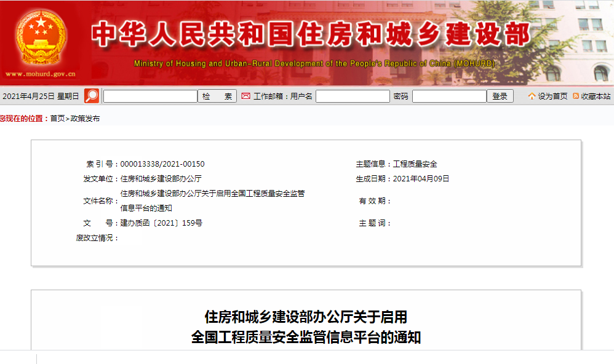Go to 首页 in the breadcrumb

pos(57,119)
